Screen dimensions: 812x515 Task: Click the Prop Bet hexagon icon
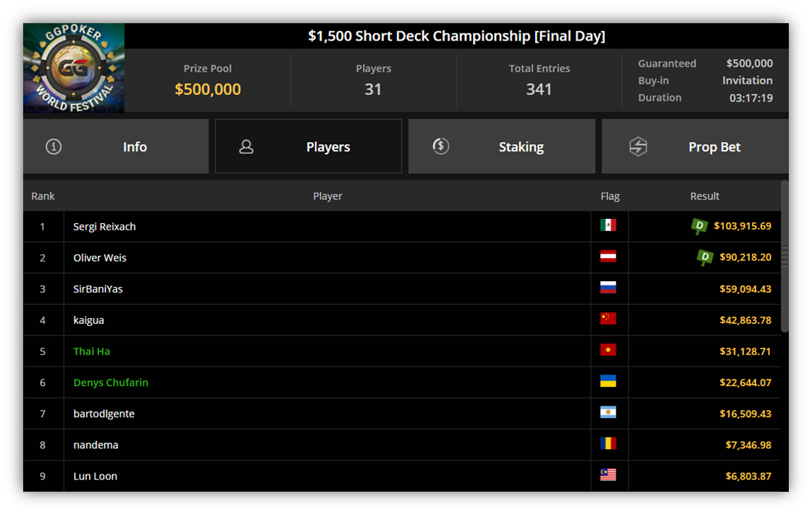point(638,146)
